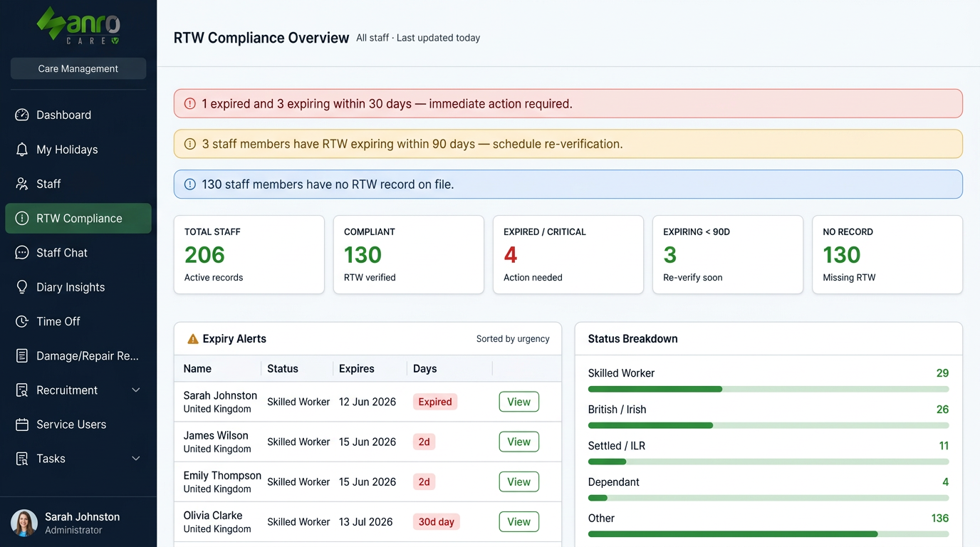The width and height of the screenshot is (980, 547).
Task: Click the Status column header
Action: (x=283, y=369)
